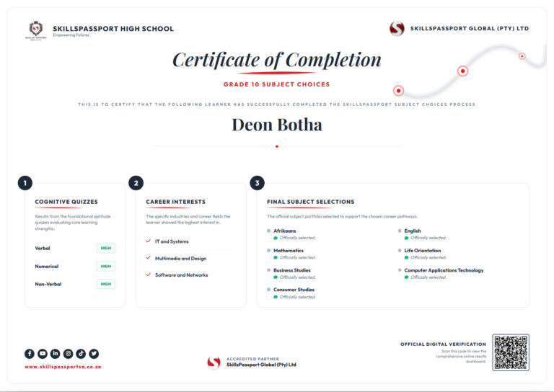Click the SKILLSPASSPORT HIGH SCHOOL header text
This screenshot has height=392, width=554.
tap(113, 29)
